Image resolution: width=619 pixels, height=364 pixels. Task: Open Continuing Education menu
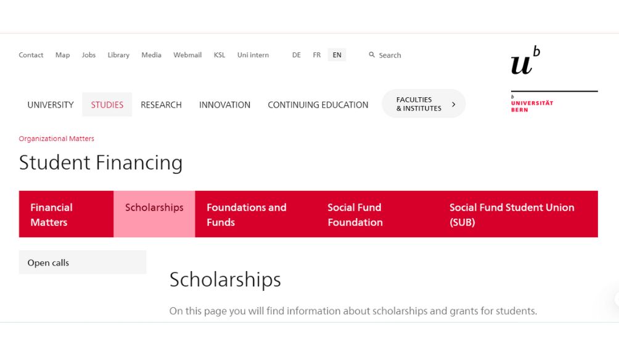click(x=318, y=105)
